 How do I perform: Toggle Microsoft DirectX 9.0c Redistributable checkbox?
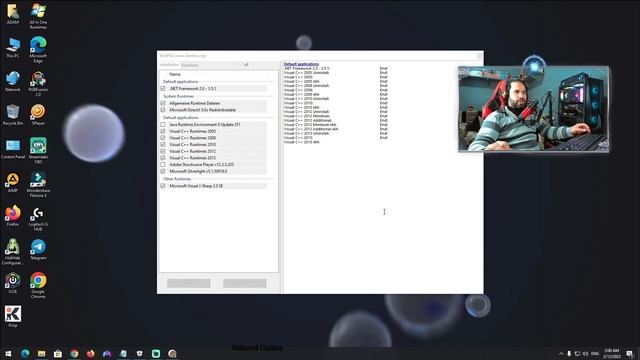click(163, 110)
